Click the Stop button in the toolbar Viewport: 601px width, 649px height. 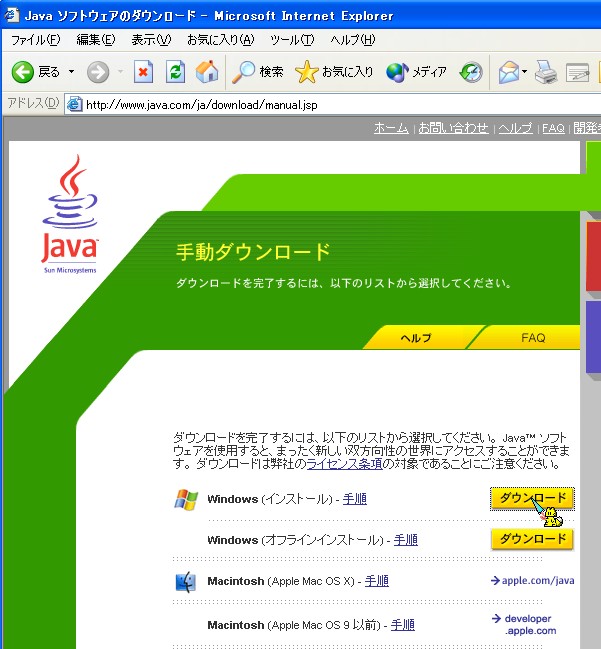tap(143, 72)
